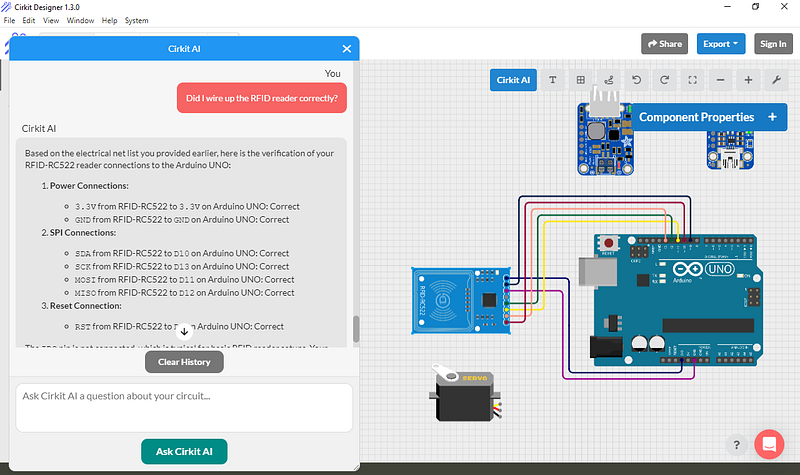This screenshot has height=475, width=800.
Task: Click the SDA to D10 line
Action: pyautogui.click(x=182, y=253)
